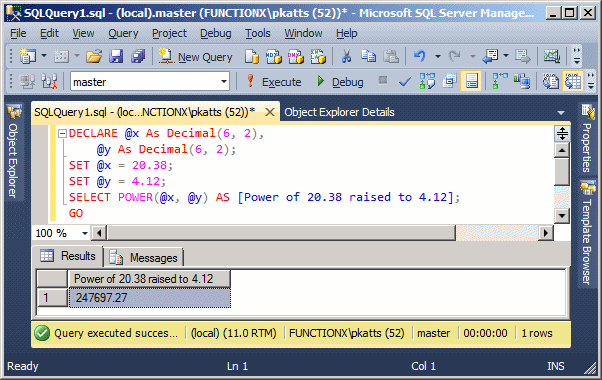Click the Copy icon

pyautogui.click(x=369, y=56)
